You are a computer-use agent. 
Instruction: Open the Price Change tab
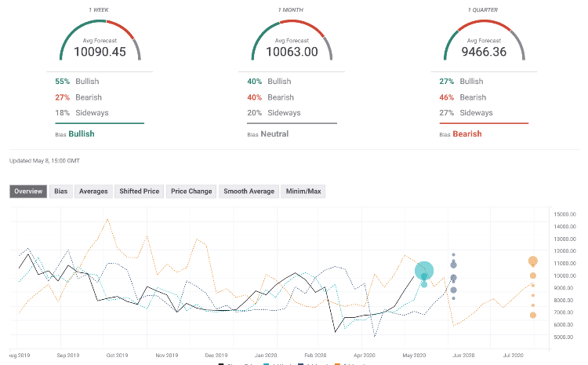point(191,191)
